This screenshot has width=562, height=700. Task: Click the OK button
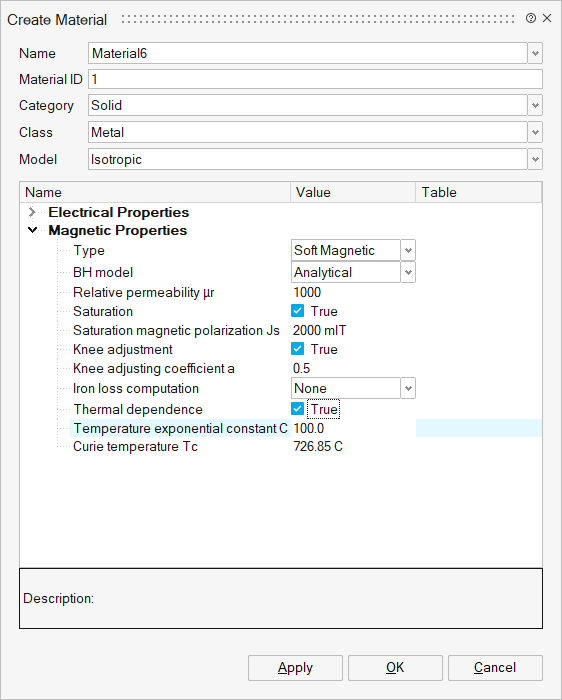[x=395, y=668]
